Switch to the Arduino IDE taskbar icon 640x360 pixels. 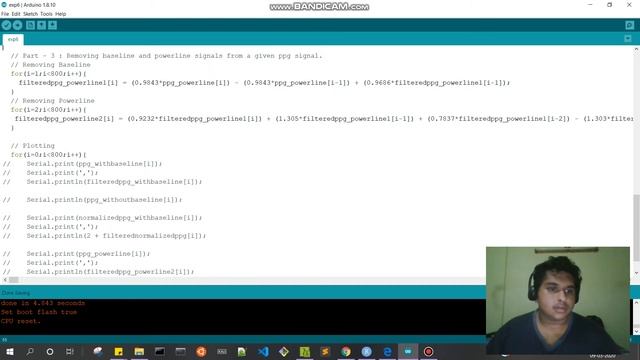(408, 351)
